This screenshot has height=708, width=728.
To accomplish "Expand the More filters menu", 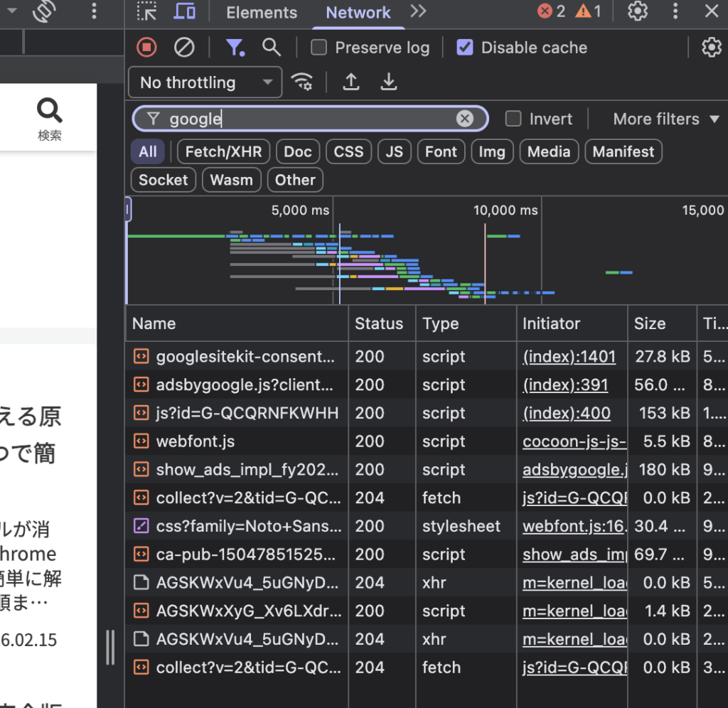I will [x=665, y=119].
